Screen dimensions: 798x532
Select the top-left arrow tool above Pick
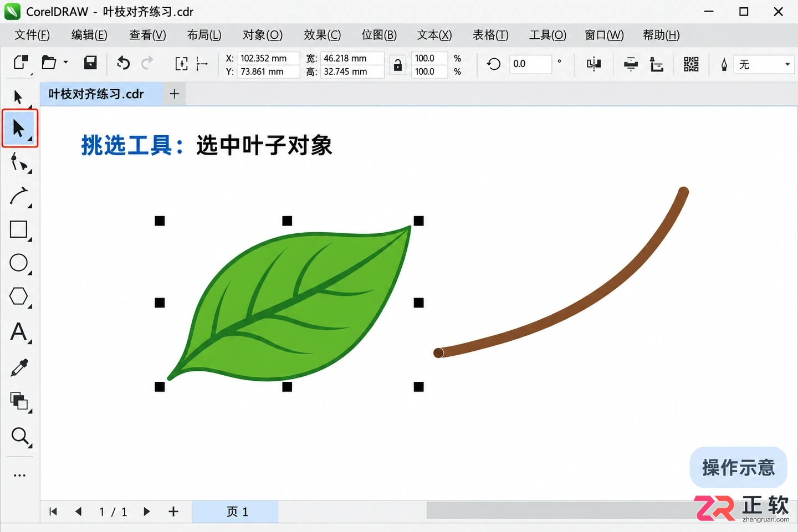click(18, 97)
